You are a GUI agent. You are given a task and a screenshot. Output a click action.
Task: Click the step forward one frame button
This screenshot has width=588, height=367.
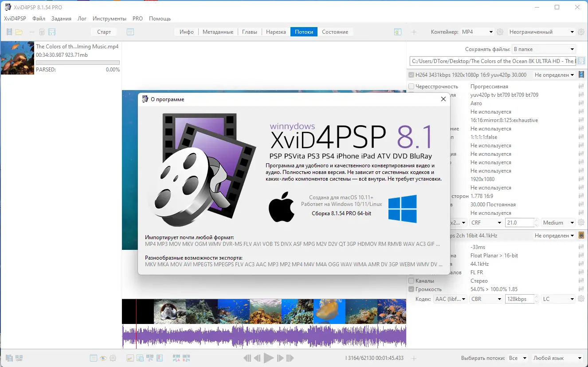tap(280, 358)
